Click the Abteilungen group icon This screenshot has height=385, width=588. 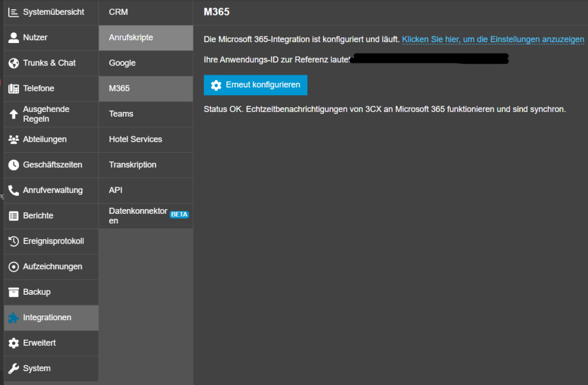(x=14, y=140)
